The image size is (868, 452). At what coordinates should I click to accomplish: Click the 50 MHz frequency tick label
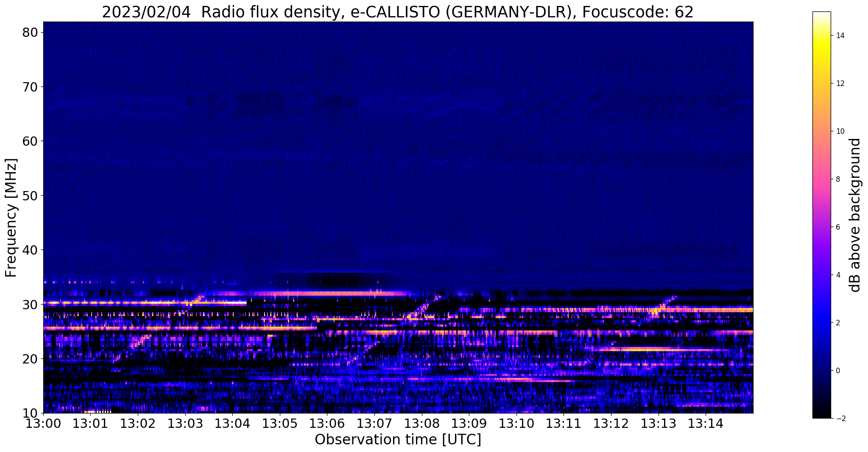pyautogui.click(x=31, y=196)
